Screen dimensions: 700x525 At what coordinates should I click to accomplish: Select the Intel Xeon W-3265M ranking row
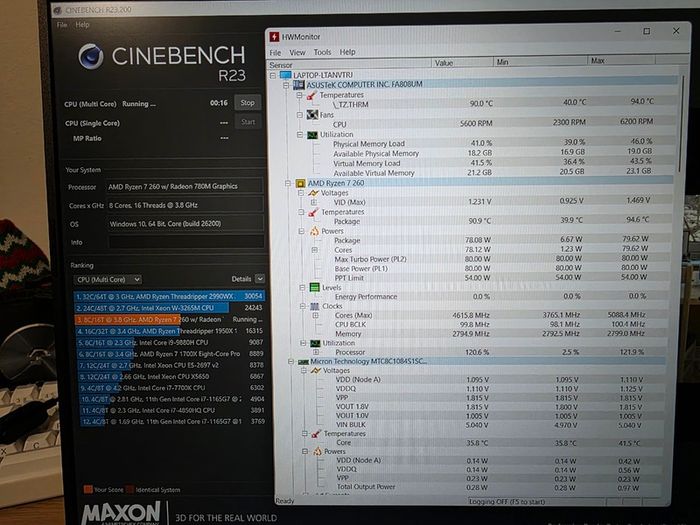[170, 308]
